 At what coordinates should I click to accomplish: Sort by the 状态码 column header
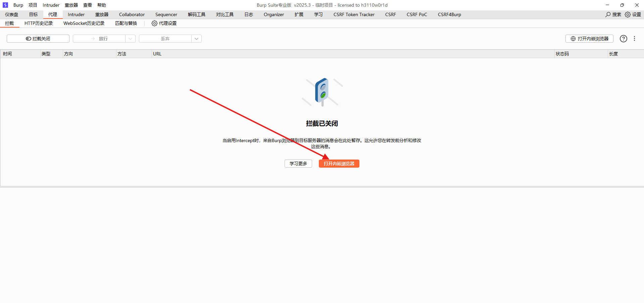pyautogui.click(x=581, y=54)
